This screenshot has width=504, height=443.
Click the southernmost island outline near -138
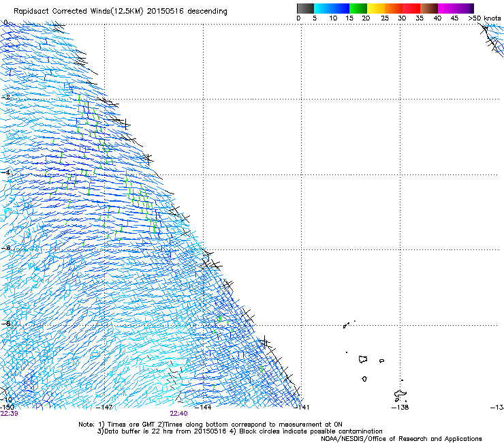tap(400, 395)
